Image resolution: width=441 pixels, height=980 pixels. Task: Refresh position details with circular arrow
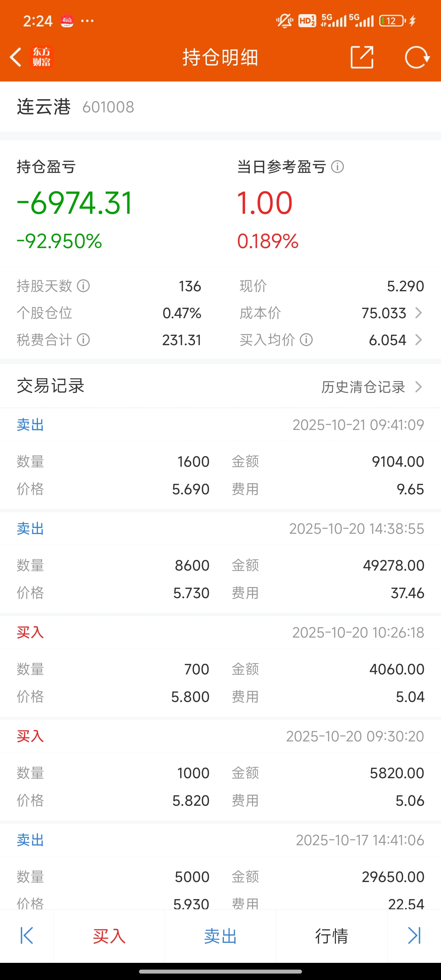tap(417, 58)
